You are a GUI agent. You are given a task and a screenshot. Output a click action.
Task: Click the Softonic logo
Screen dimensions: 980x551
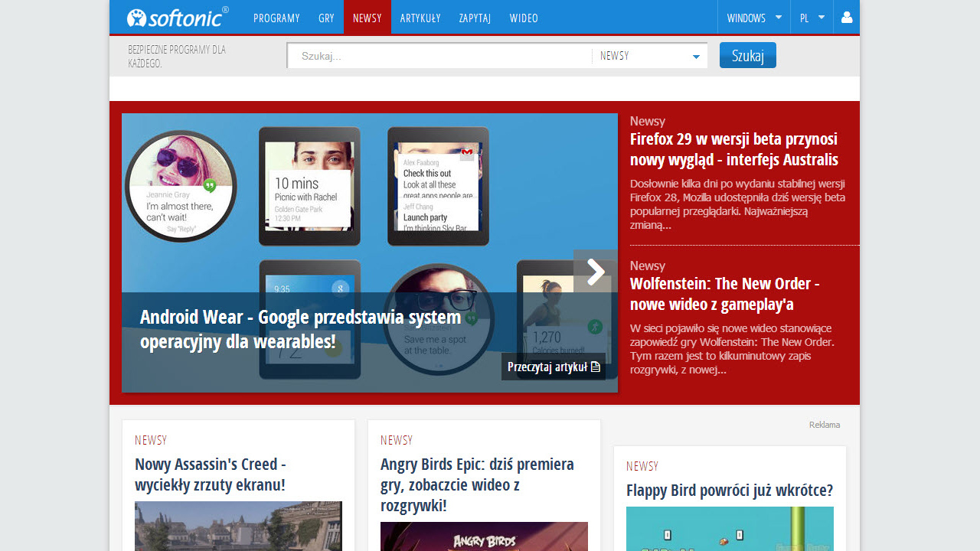click(177, 18)
